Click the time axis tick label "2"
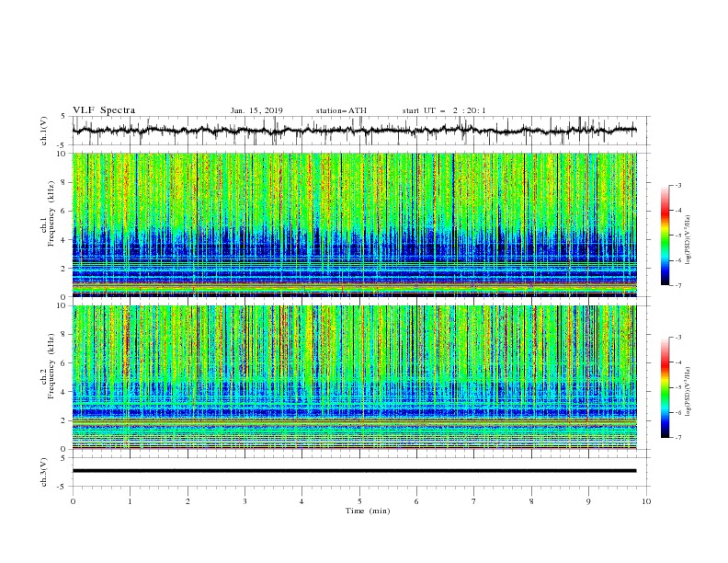Viewport: 728px width, 563px height. [x=188, y=501]
